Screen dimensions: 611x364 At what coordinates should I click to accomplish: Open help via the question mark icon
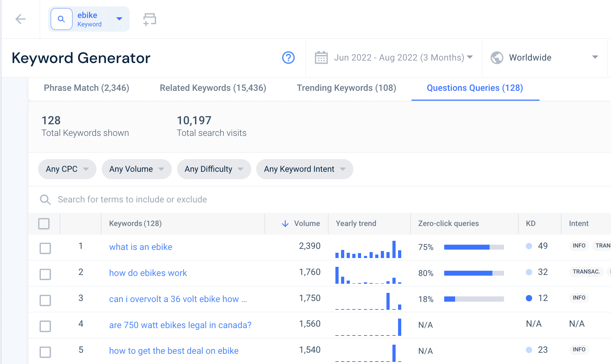288,57
